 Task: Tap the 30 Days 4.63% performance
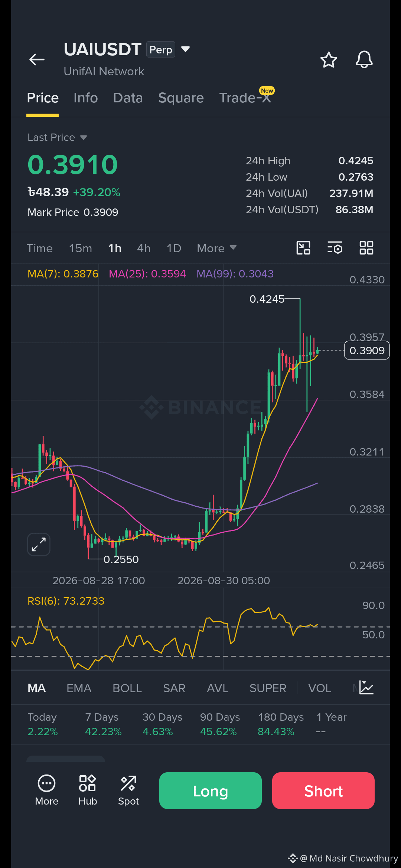[162, 724]
